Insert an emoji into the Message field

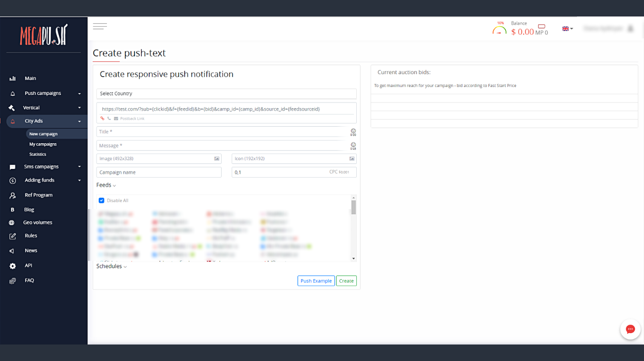tap(353, 146)
